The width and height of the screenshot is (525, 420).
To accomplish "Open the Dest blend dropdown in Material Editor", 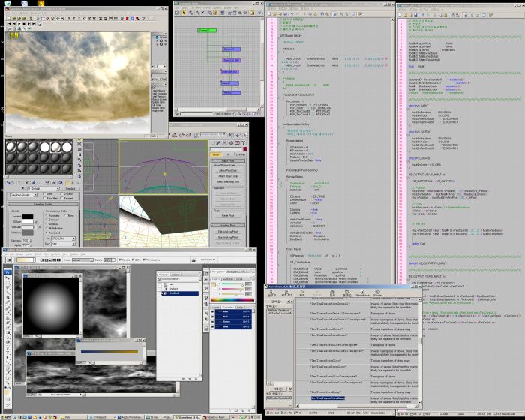I will coord(63,244).
